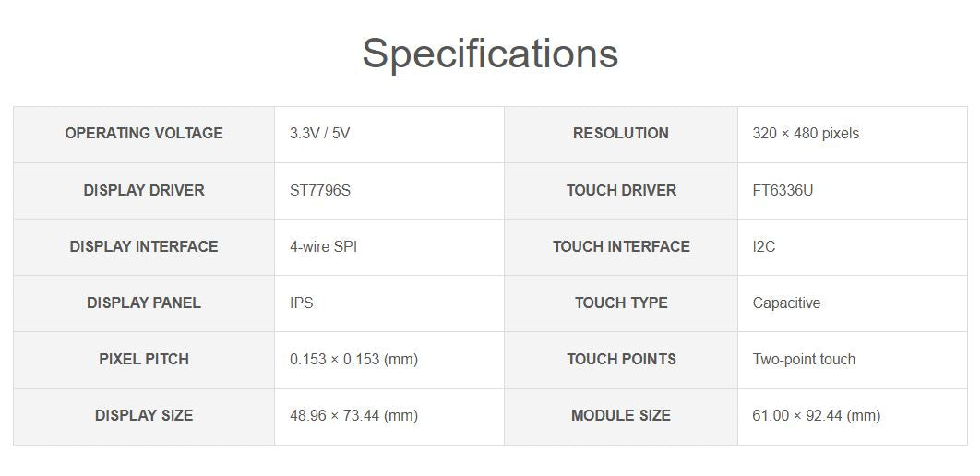Screen dimensions: 980x476
Task: Click the Capacitive touch type value
Action: [x=786, y=303]
